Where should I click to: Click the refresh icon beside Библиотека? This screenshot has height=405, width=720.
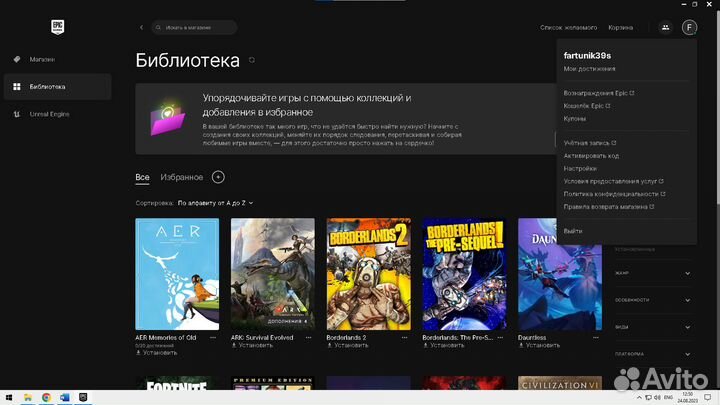pyautogui.click(x=252, y=61)
